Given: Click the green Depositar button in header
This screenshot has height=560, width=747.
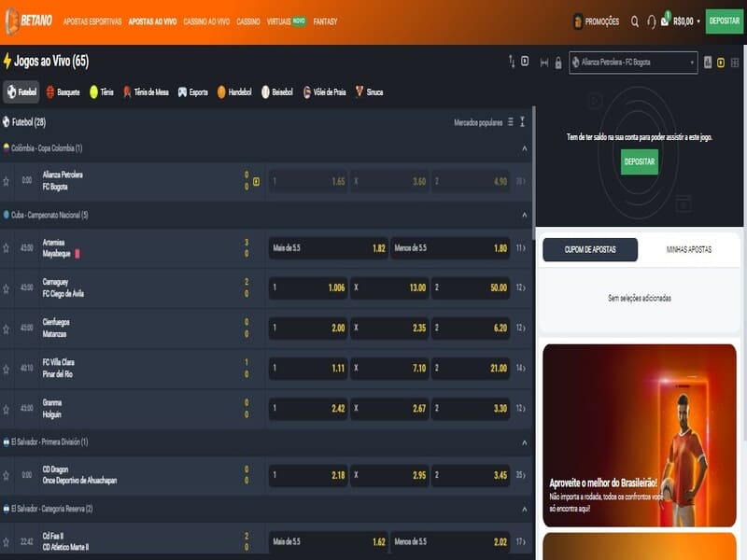Looking at the screenshot, I should point(725,21).
